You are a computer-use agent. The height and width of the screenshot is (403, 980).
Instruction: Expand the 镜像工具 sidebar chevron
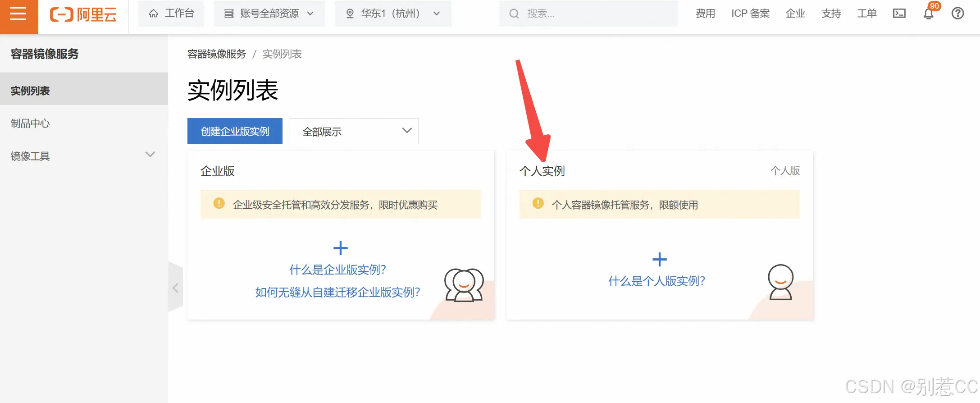(150, 155)
